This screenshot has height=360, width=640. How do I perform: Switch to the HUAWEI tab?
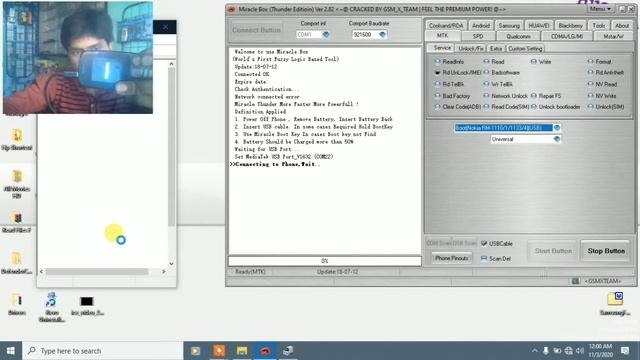point(539,26)
